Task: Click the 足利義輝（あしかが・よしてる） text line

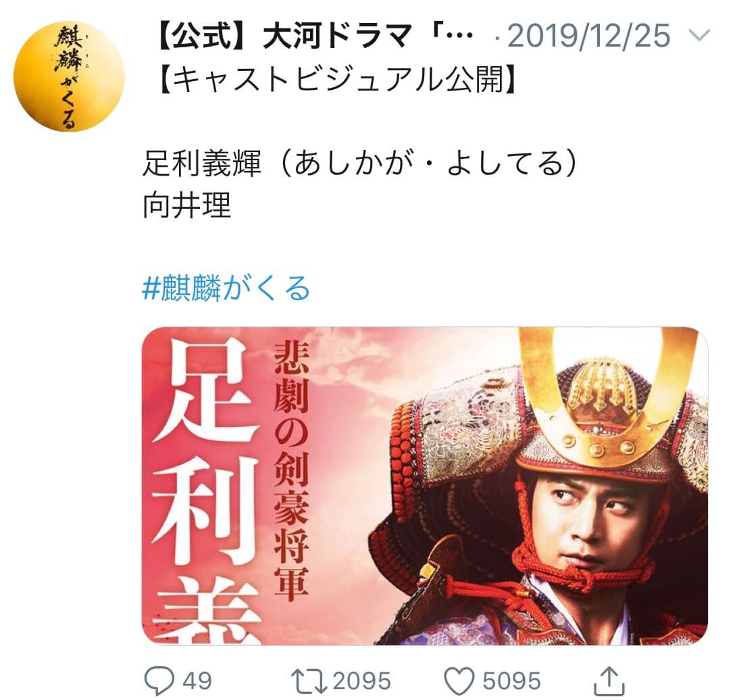Action: pos(360,163)
